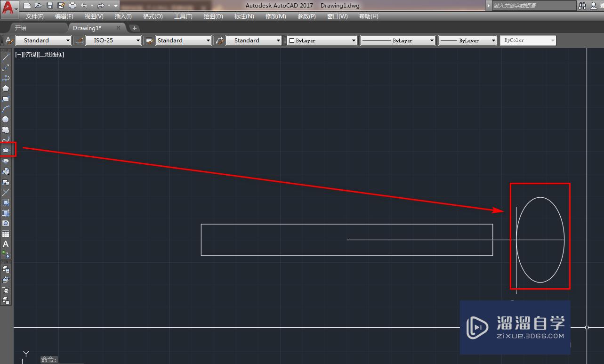Select the Elliptical Arc tool
Screen dimensions: 604x364
(6, 161)
